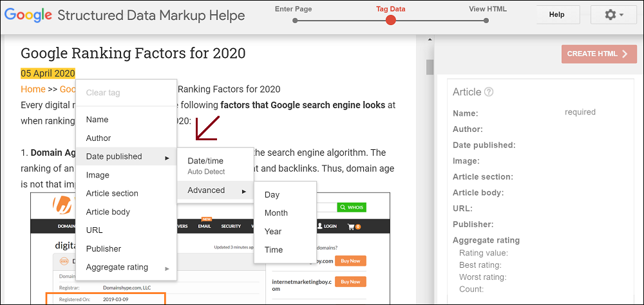This screenshot has width=644, height=305.
Task: Click the Registered On 2019-03-09 value
Action: pos(115,299)
